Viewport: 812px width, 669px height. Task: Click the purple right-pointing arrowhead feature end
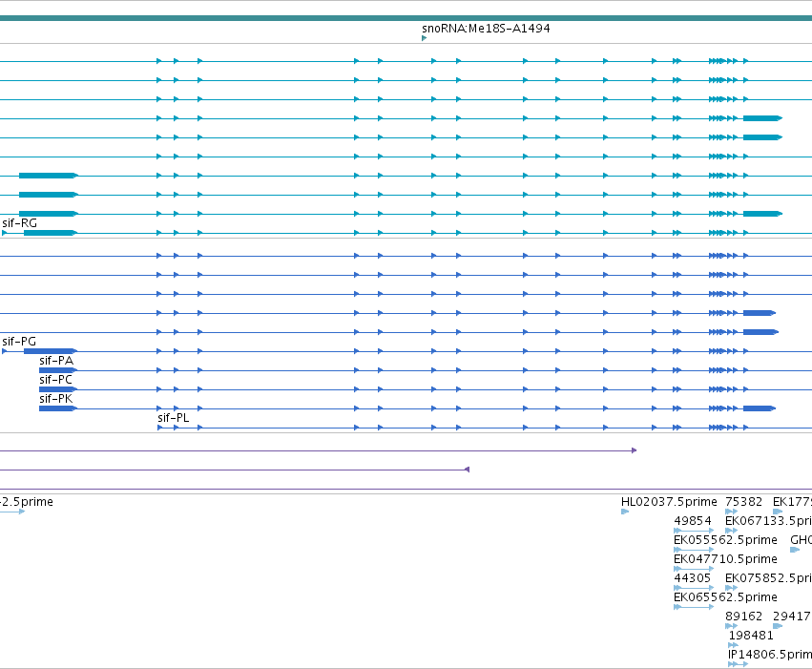coord(634,450)
